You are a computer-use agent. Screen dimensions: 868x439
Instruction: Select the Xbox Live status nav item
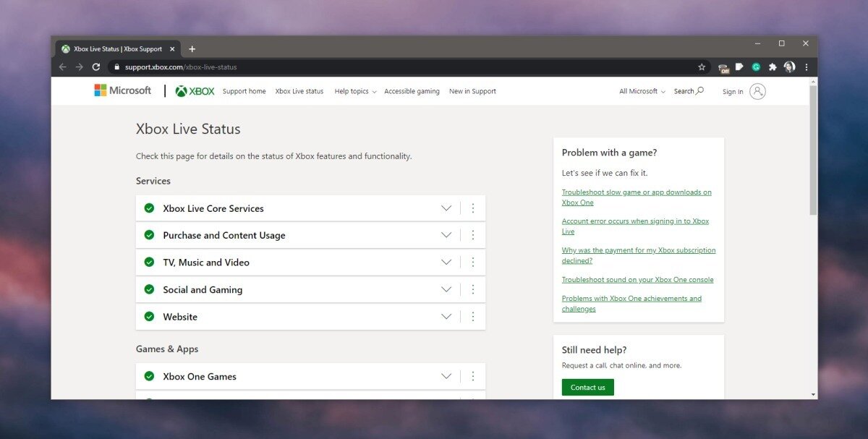(x=299, y=91)
